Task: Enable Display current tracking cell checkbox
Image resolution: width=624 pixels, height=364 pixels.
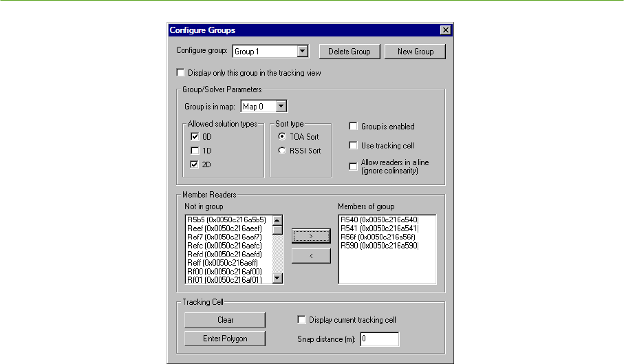Action: coord(301,319)
